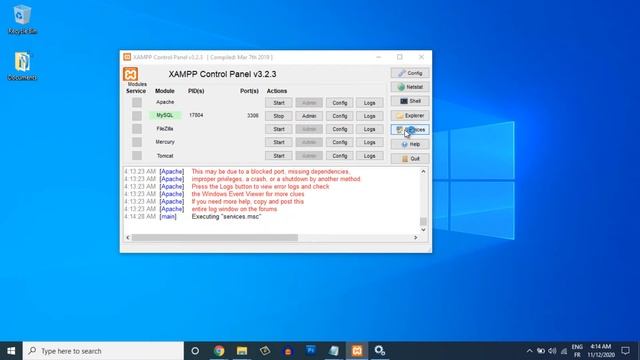640x360 pixels.
Task: Toggle the Apache service checkbox
Action: (x=137, y=102)
